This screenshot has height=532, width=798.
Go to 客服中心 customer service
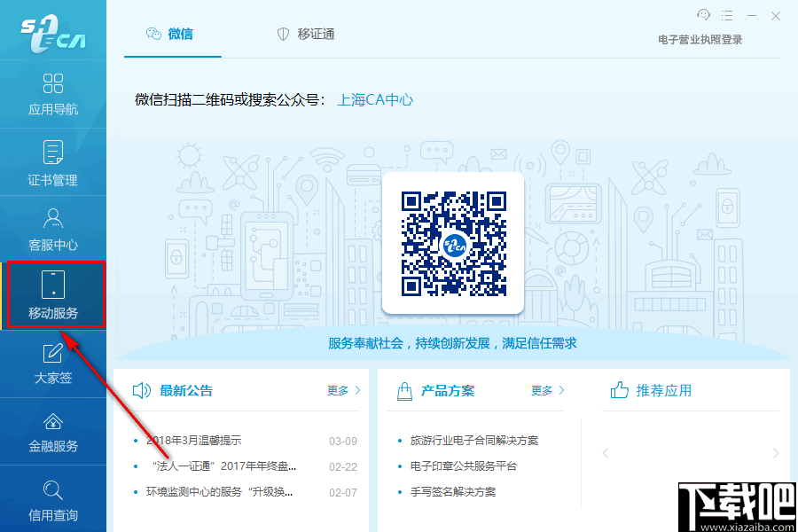point(53,230)
